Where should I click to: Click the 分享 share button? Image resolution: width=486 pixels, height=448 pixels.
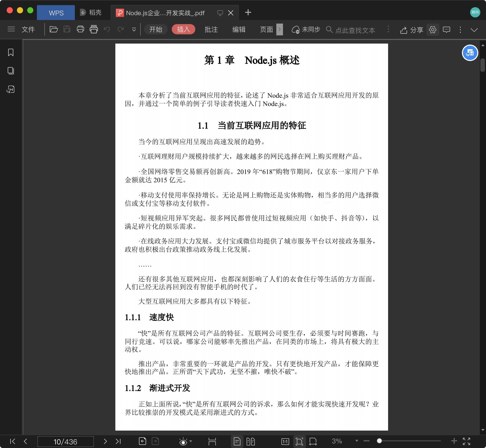411,30
